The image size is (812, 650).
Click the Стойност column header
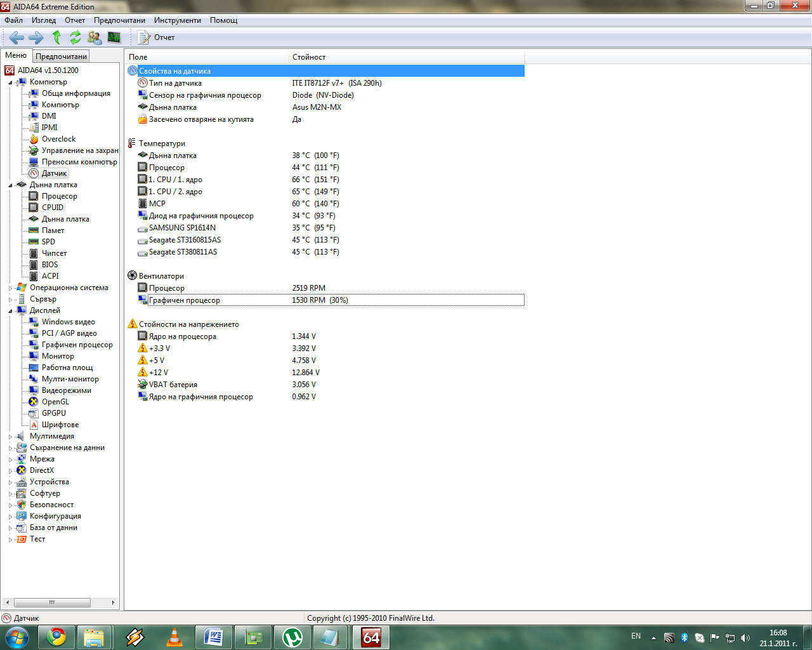coord(309,57)
